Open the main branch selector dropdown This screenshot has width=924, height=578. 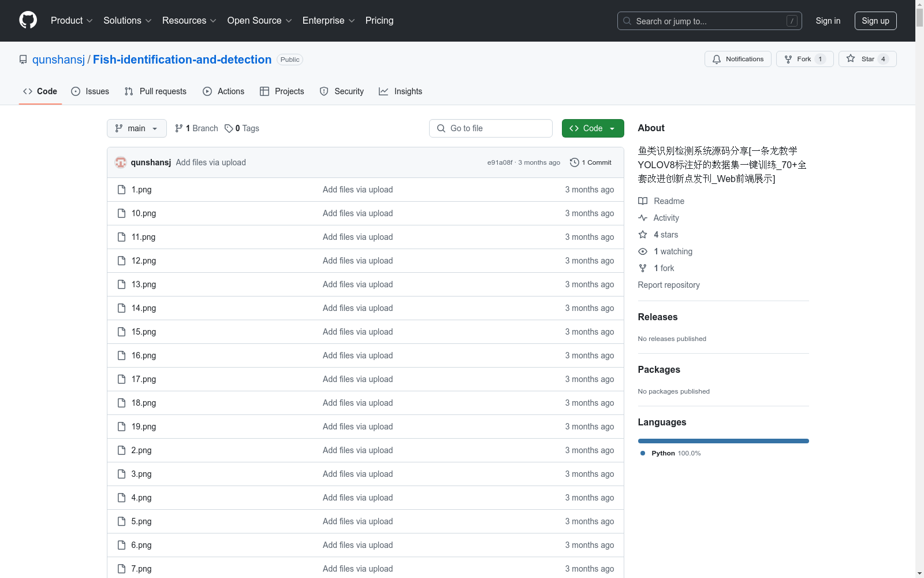coord(137,128)
